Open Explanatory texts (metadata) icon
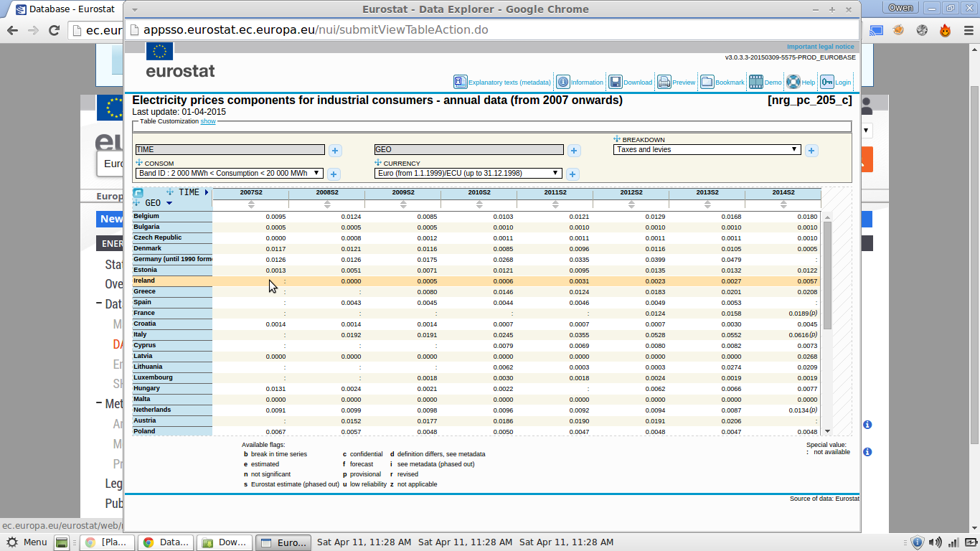Viewport: 980px width, 551px height. 461,82
